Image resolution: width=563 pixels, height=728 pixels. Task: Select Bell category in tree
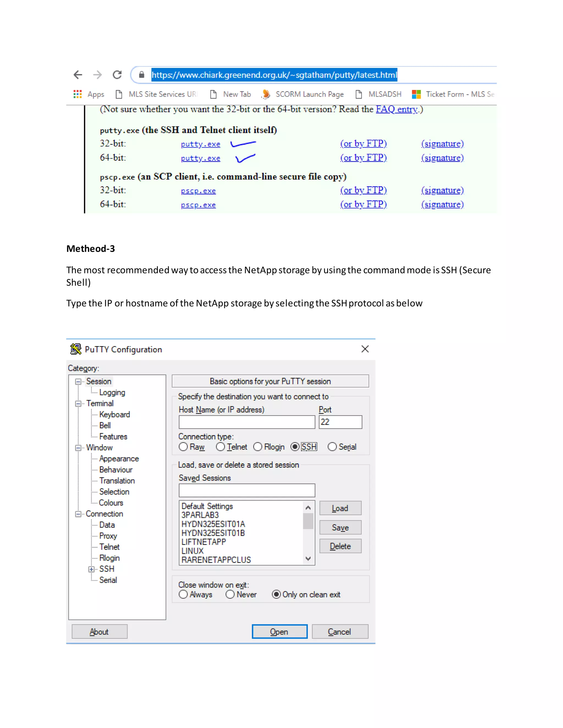click(x=105, y=425)
